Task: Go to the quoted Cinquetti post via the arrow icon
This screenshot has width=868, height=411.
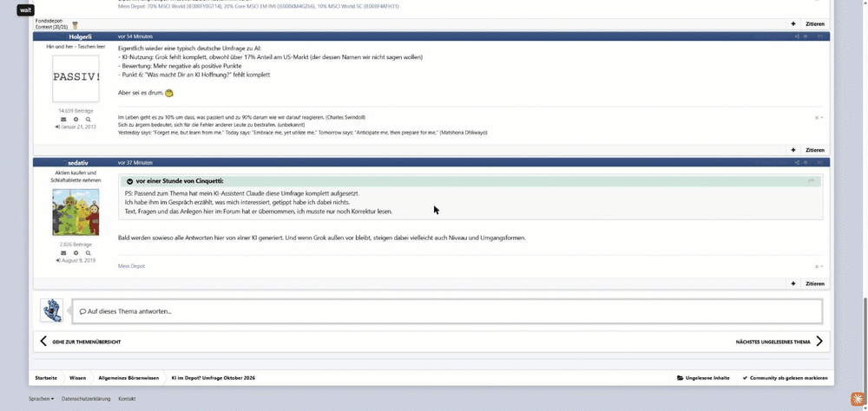Action: pos(811,181)
